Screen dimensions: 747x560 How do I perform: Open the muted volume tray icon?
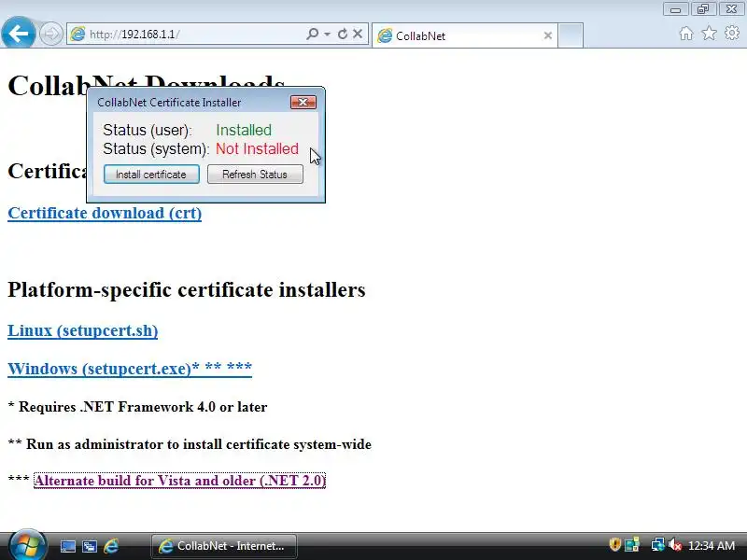click(675, 545)
